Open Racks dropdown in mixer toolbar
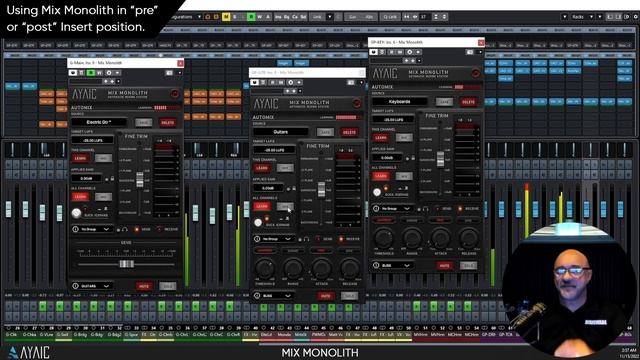 point(582,17)
